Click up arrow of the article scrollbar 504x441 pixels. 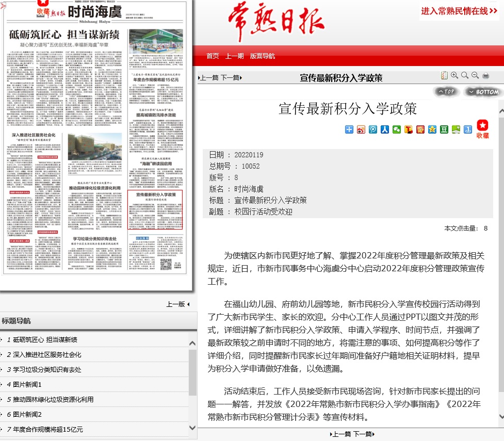tap(501, 111)
